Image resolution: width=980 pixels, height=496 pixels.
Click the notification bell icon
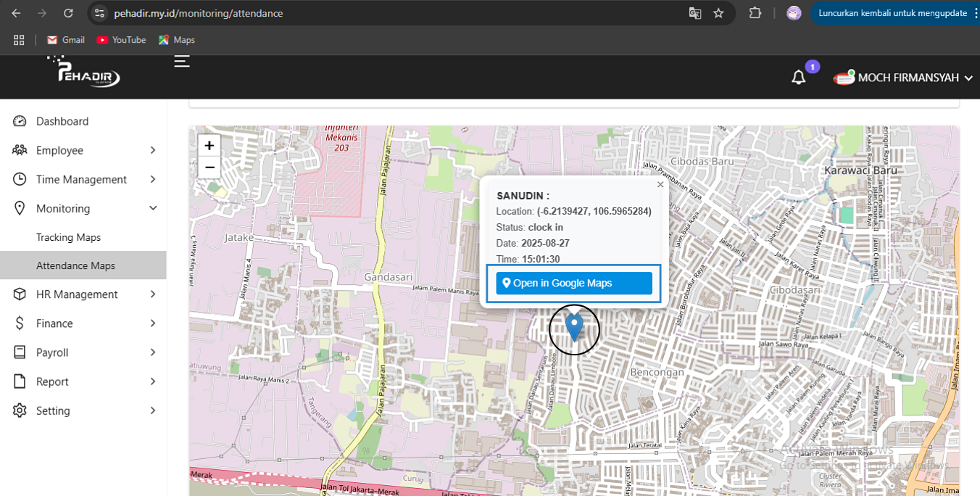click(x=798, y=77)
